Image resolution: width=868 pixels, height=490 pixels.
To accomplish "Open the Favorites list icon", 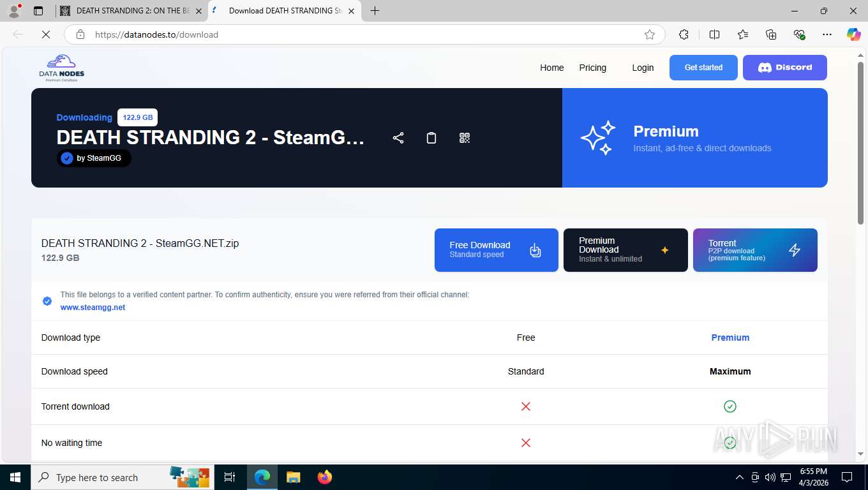I will [743, 34].
